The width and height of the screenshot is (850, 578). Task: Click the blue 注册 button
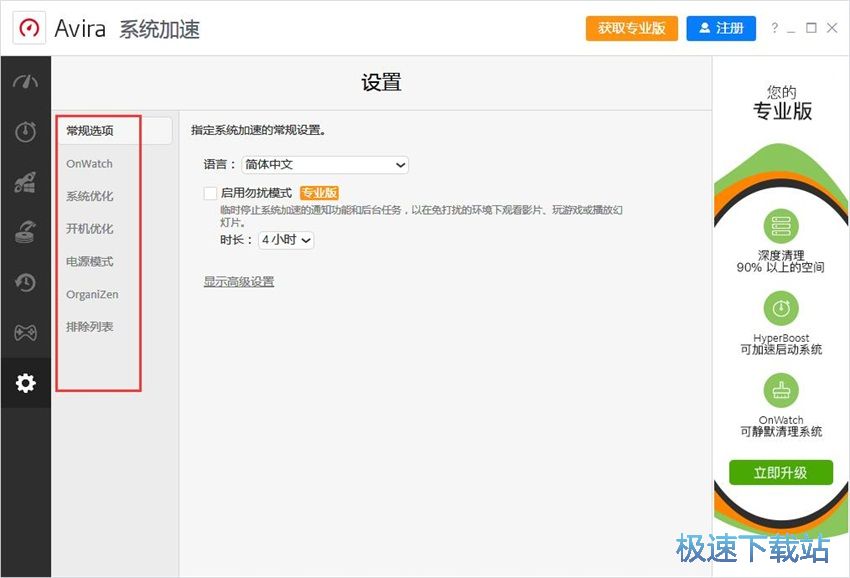click(721, 28)
